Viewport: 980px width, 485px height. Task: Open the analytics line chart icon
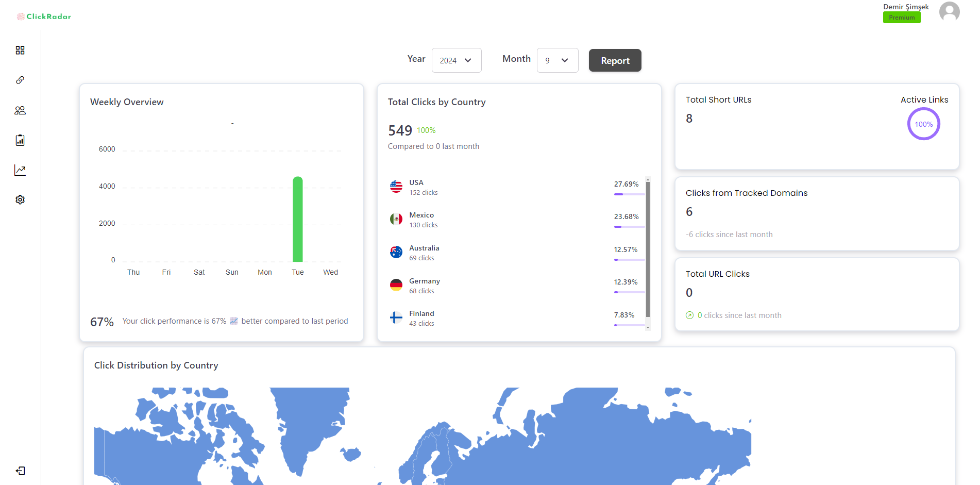[20, 170]
